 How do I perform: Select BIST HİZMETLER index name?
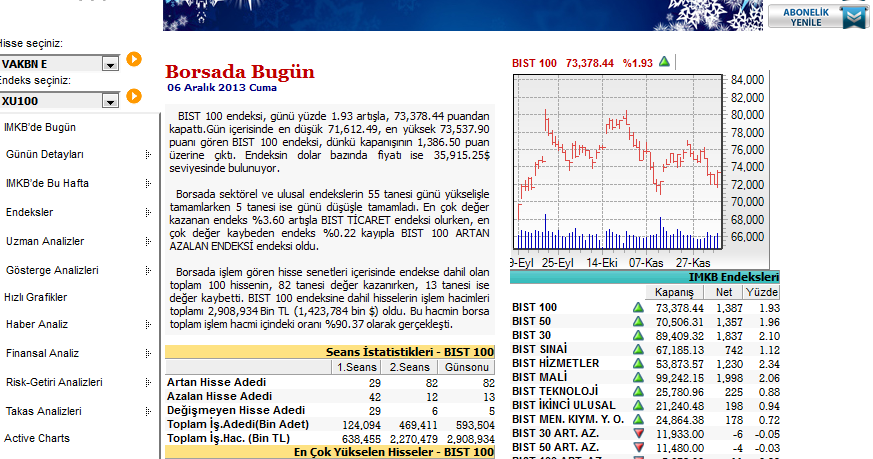[556, 363]
